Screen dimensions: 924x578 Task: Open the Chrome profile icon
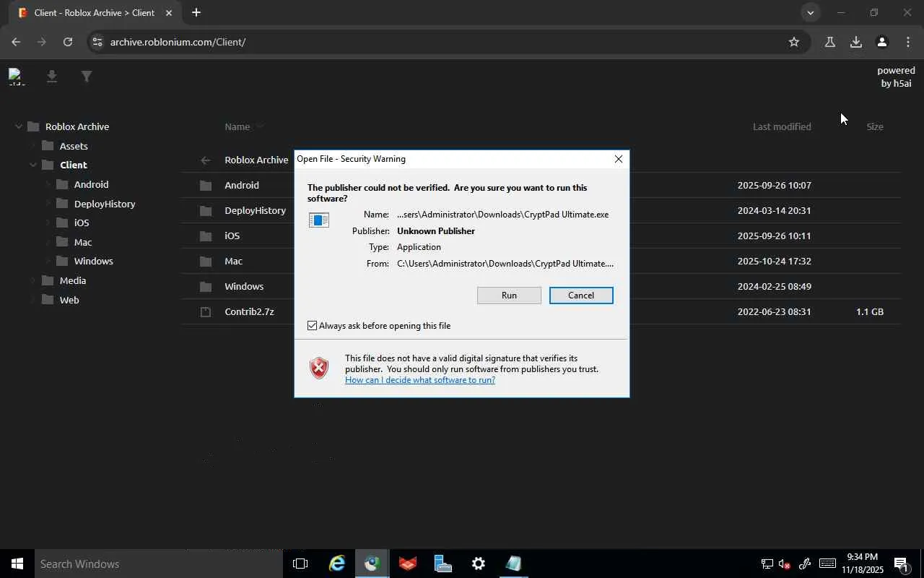(881, 42)
